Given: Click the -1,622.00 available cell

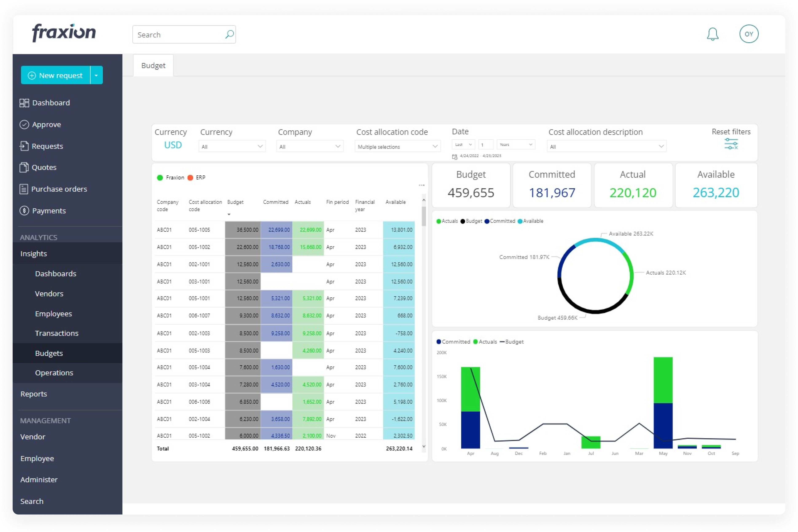Looking at the screenshot, I should coord(399,419).
